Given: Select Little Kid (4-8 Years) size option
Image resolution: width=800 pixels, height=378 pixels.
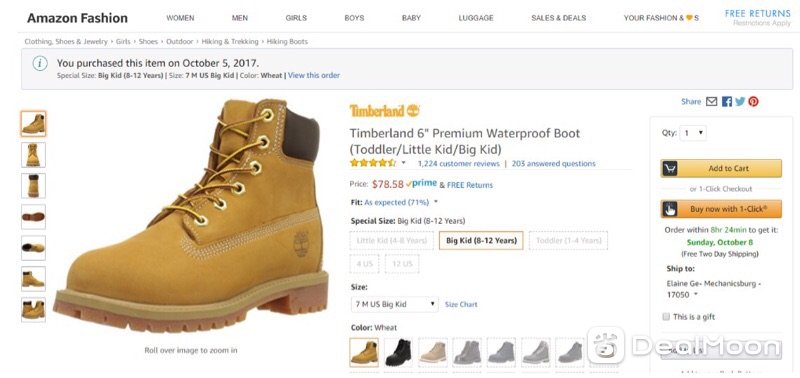Looking at the screenshot, I should pyautogui.click(x=391, y=240).
